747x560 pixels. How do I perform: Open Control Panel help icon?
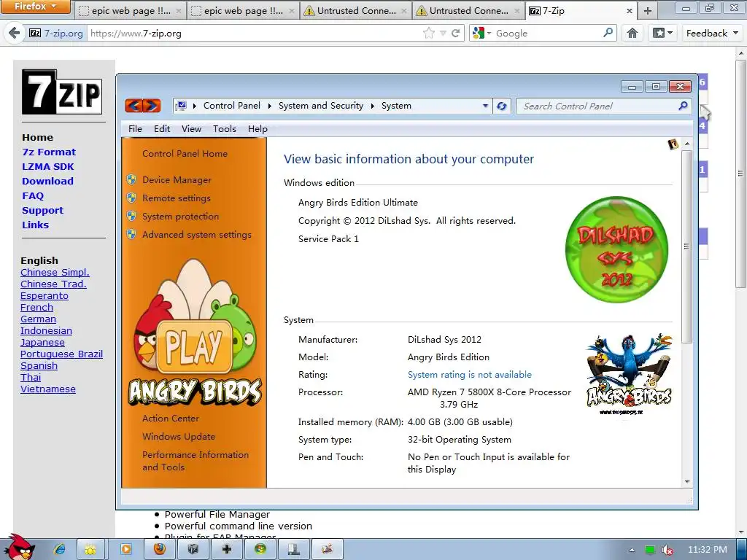(x=673, y=144)
